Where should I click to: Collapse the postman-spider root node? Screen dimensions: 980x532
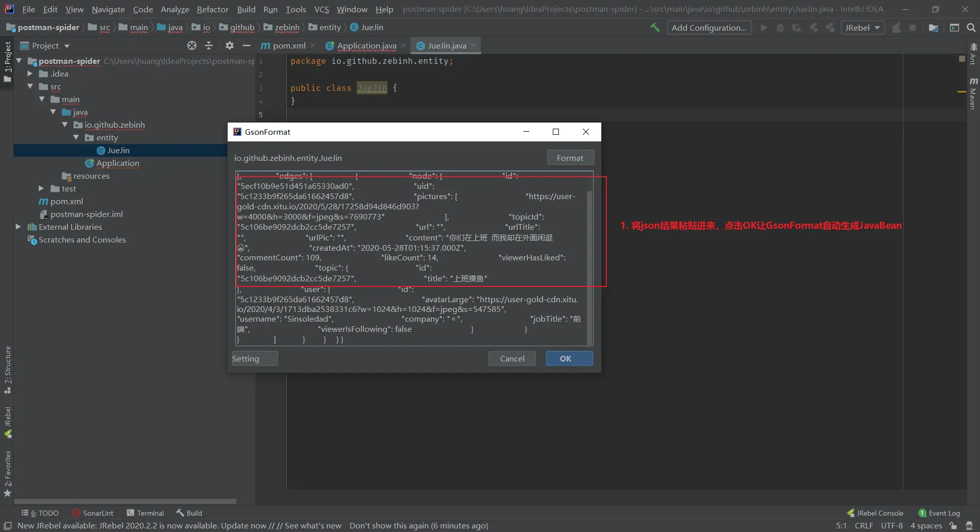pos(19,61)
